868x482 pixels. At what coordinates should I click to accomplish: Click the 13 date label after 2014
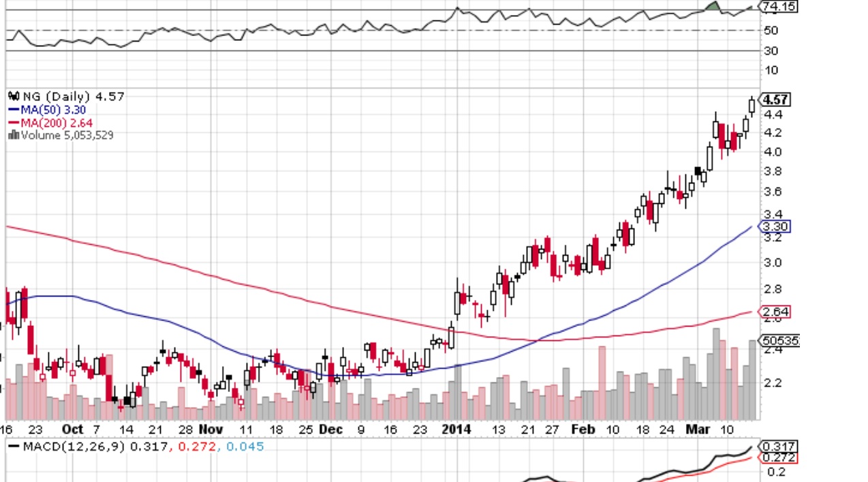click(500, 430)
